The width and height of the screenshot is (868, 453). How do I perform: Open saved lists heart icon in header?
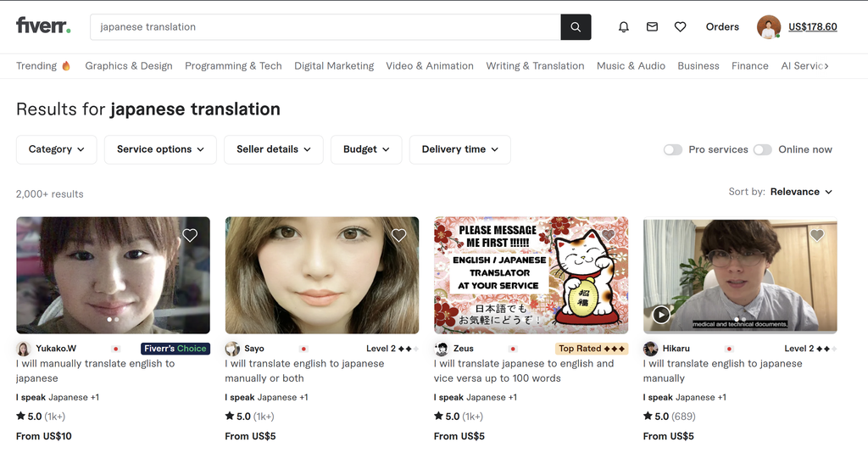681,26
